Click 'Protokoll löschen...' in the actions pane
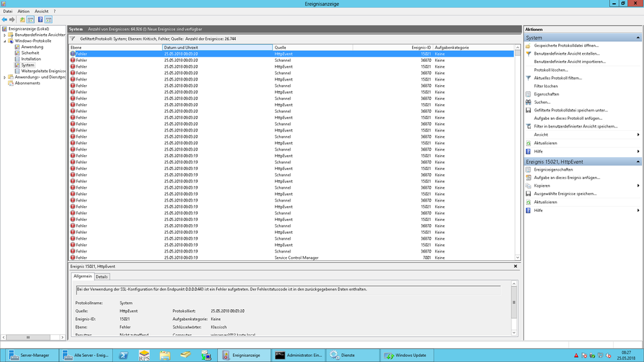The height and width of the screenshot is (362, 644). [x=551, y=70]
